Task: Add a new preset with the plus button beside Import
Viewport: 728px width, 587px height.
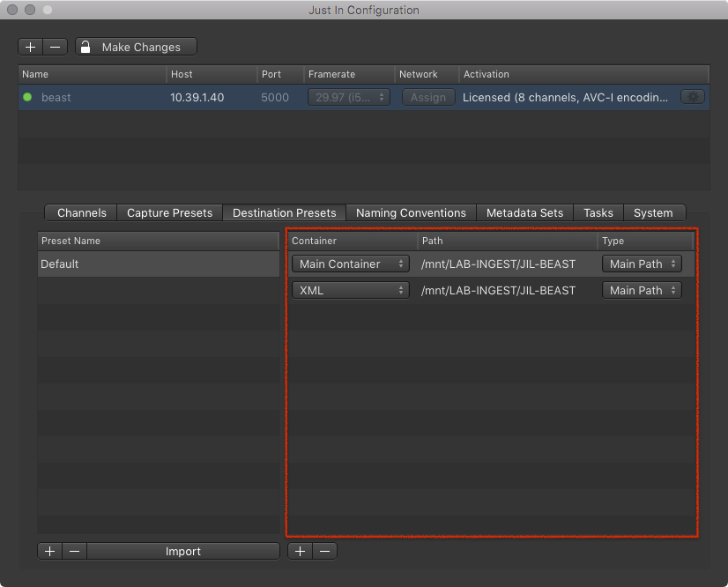Action: point(50,551)
